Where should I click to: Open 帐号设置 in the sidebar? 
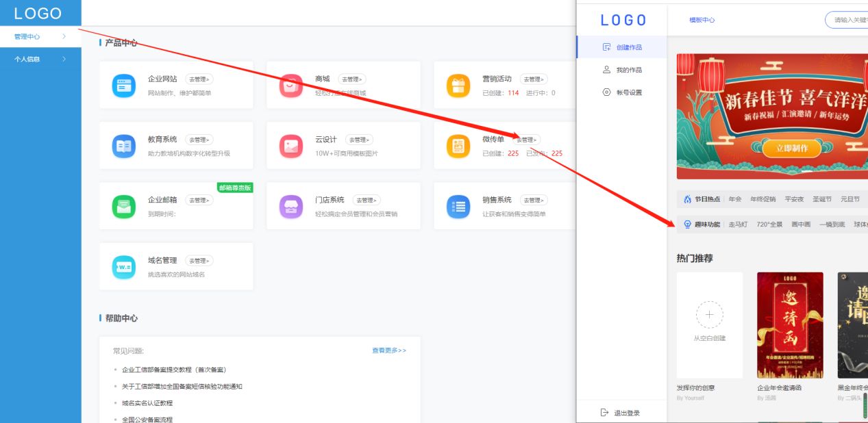tap(622, 92)
